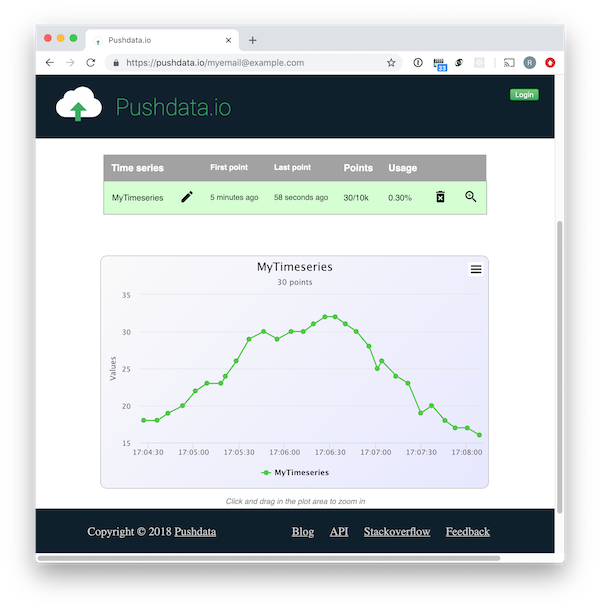
Task: Click the 0.30% usage cell
Action: coord(400,198)
